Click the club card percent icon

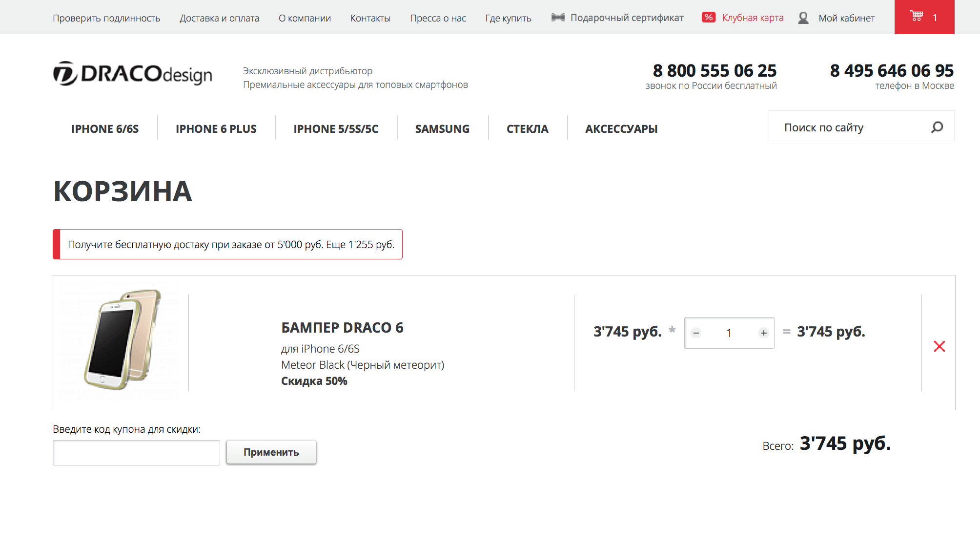(x=709, y=18)
